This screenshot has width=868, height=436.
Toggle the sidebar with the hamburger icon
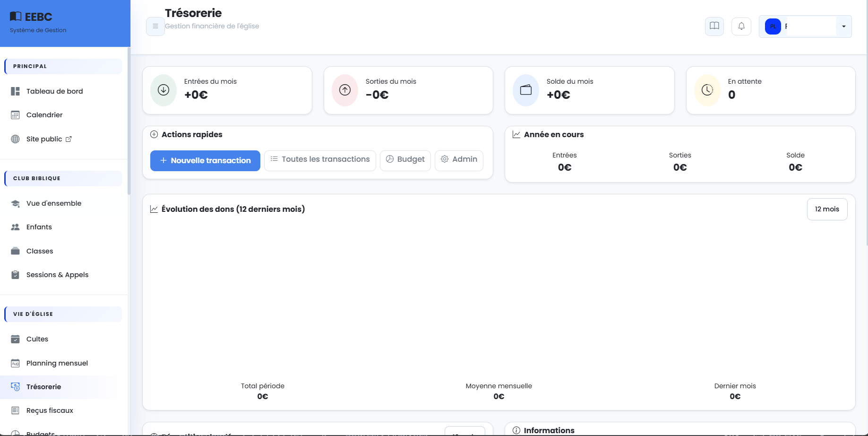[155, 26]
